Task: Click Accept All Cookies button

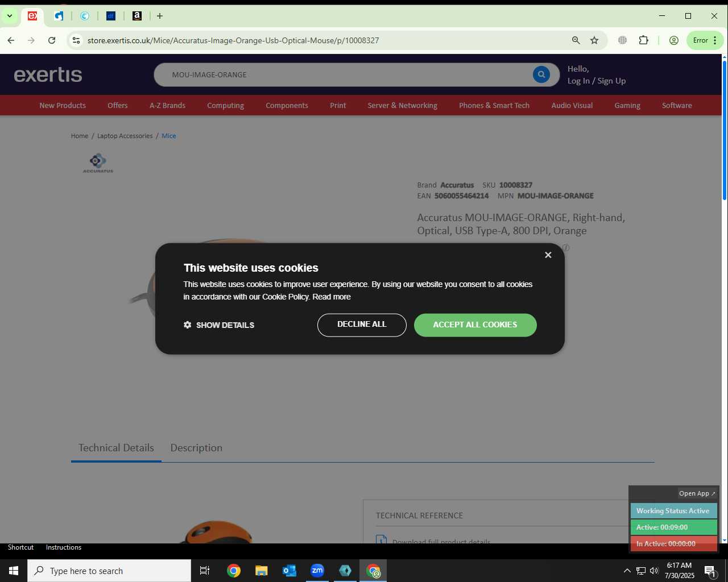Action: pos(475,325)
